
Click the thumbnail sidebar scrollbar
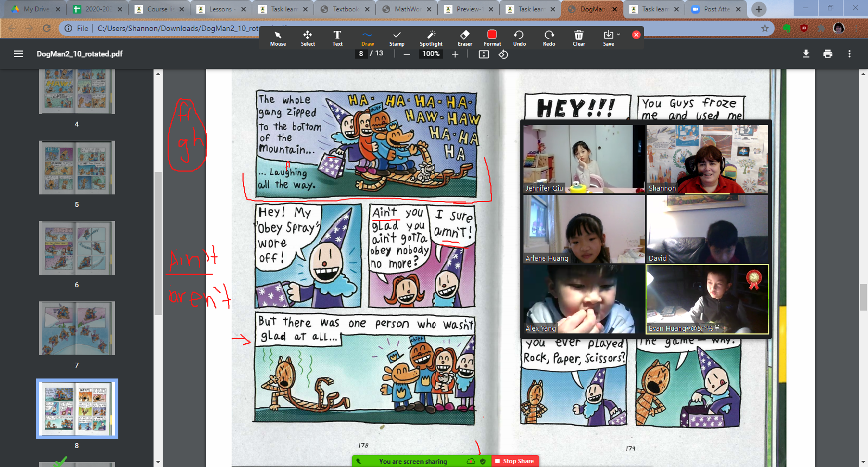pyautogui.click(x=158, y=243)
